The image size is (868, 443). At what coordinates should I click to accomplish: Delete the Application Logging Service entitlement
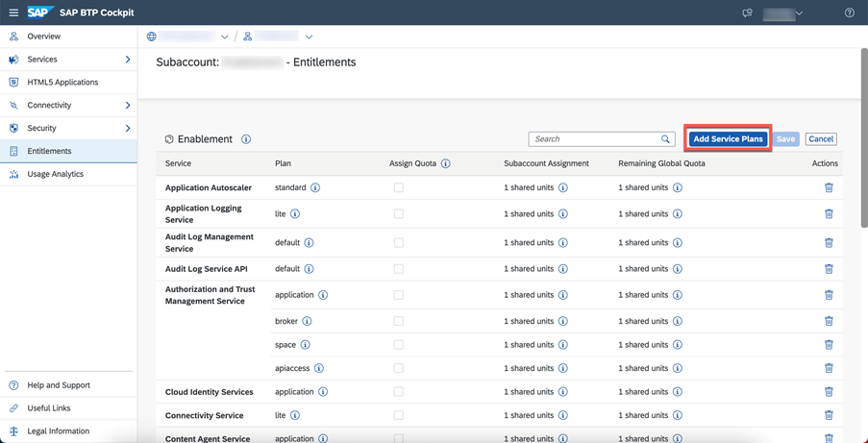(x=829, y=213)
